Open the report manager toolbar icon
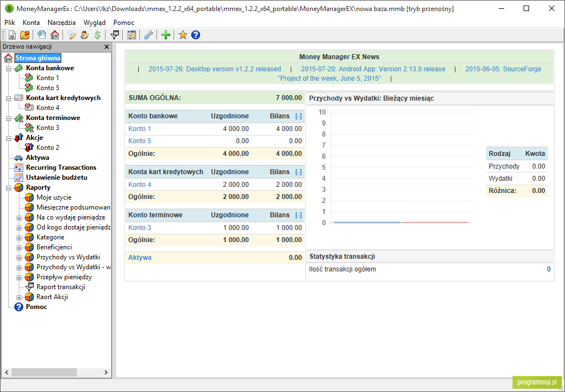The width and height of the screenshot is (565, 392). click(x=132, y=35)
